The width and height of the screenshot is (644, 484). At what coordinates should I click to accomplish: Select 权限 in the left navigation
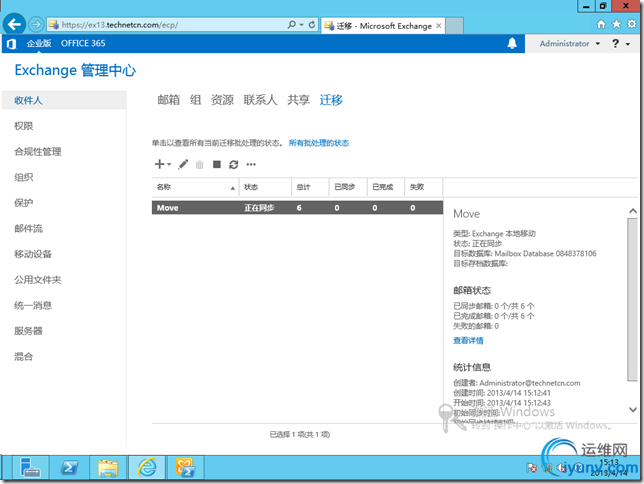tap(24, 126)
